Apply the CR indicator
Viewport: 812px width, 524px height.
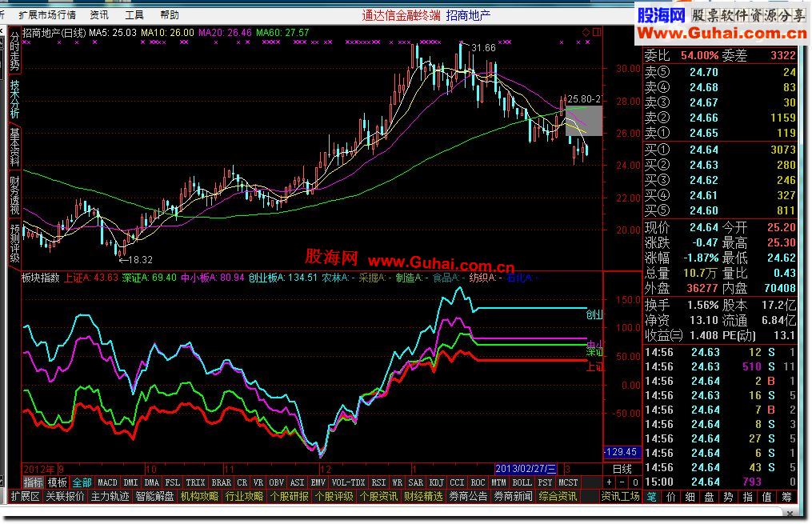tap(242, 482)
